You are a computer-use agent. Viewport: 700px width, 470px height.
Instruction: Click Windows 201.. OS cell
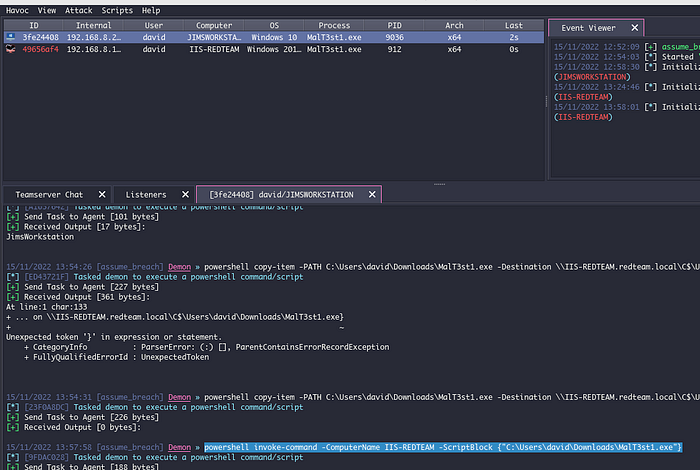pos(274,50)
